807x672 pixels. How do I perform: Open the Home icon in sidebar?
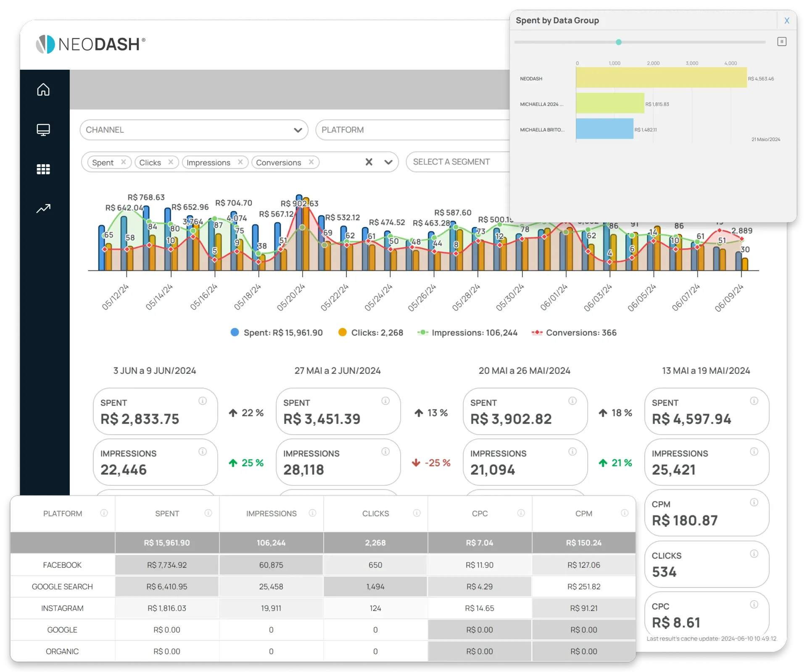point(43,89)
